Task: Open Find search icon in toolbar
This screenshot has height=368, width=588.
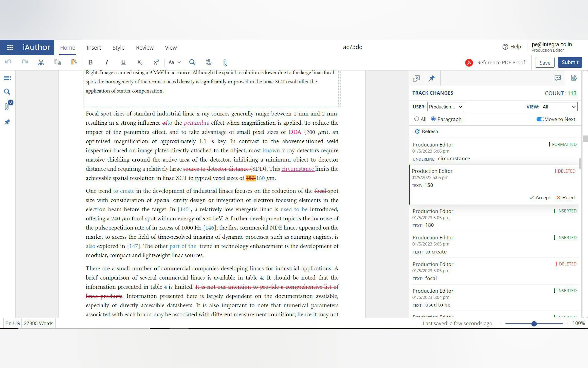Action: (192, 63)
